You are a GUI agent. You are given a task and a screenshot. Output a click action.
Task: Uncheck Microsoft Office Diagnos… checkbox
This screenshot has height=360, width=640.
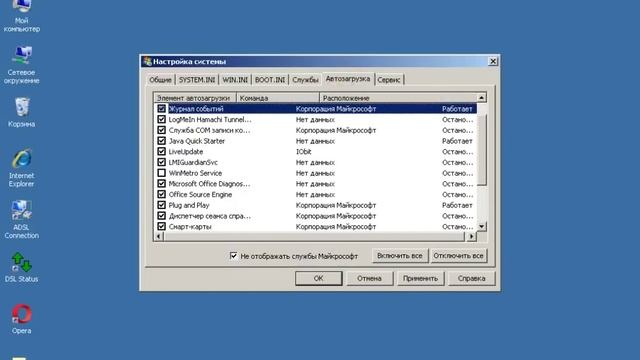161,184
